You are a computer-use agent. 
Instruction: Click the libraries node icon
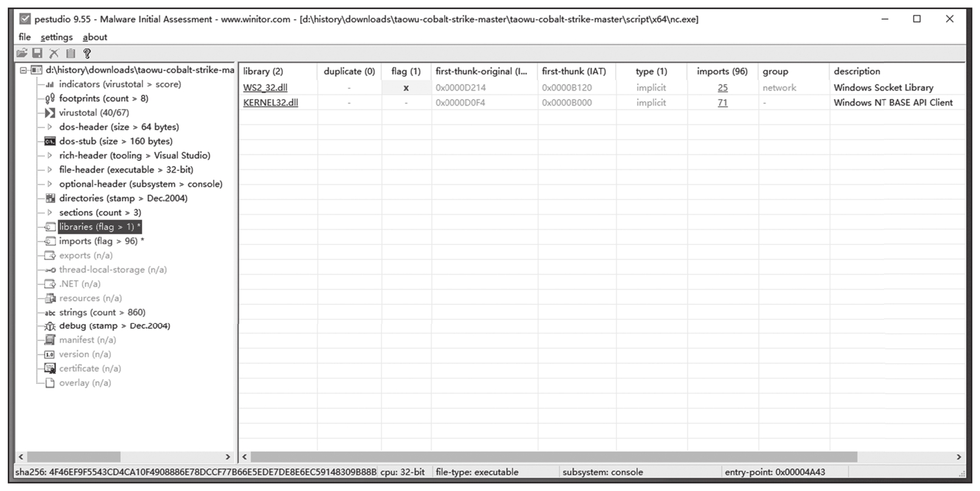(50, 227)
